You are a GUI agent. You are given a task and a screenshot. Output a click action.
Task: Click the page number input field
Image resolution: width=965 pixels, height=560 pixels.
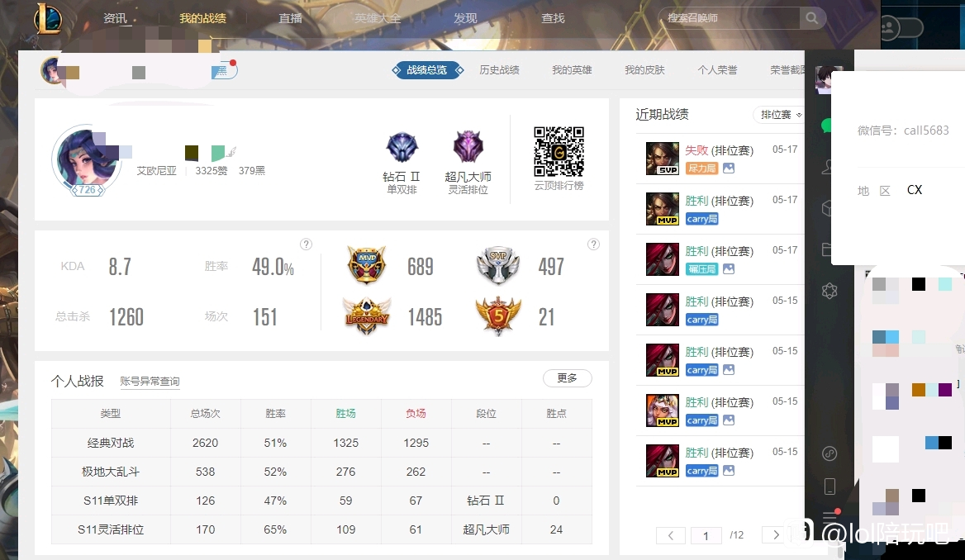point(706,535)
